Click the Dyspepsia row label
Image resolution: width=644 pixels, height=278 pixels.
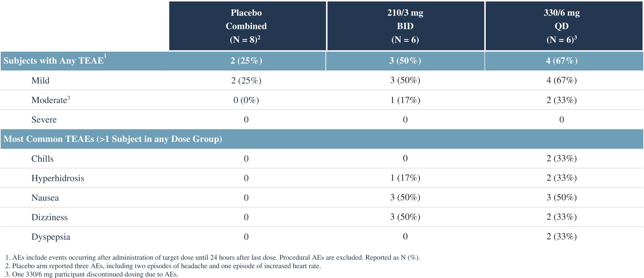pyautogui.click(x=51, y=237)
